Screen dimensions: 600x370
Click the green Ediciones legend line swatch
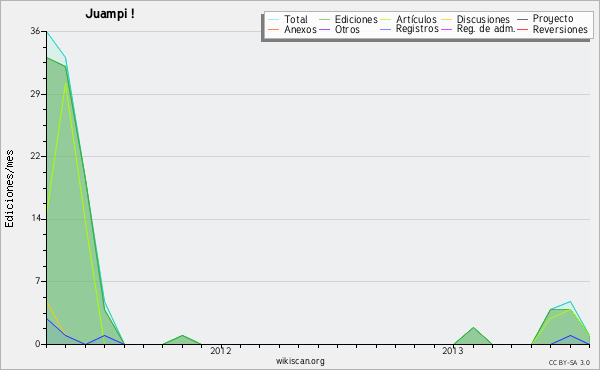coord(324,19)
